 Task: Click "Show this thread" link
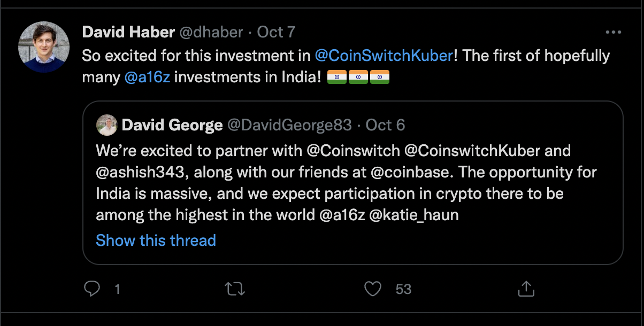(x=156, y=240)
